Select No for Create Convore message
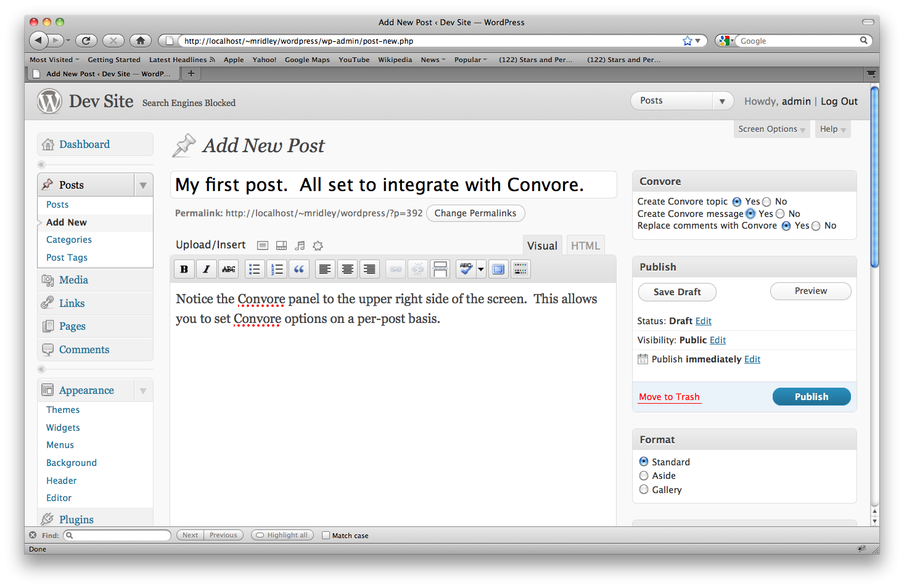Image resolution: width=904 pixels, height=588 pixels. click(x=780, y=214)
